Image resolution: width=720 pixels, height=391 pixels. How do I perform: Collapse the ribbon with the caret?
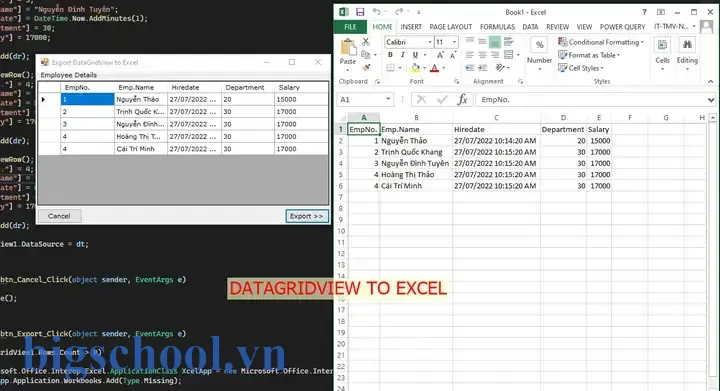tap(711, 81)
